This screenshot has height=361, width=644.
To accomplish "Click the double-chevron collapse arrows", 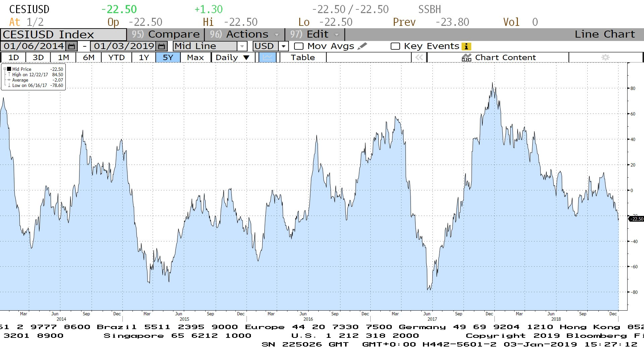I will pyautogui.click(x=419, y=57).
